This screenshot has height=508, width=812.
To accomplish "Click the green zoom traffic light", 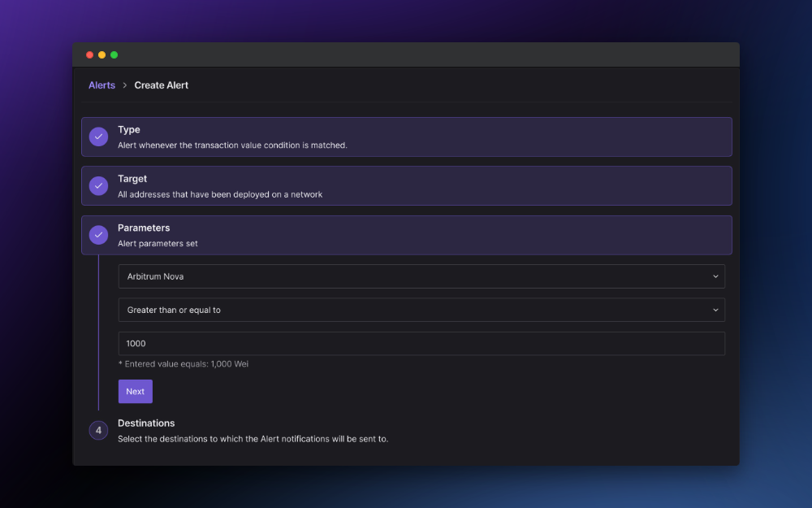I will pyautogui.click(x=114, y=54).
